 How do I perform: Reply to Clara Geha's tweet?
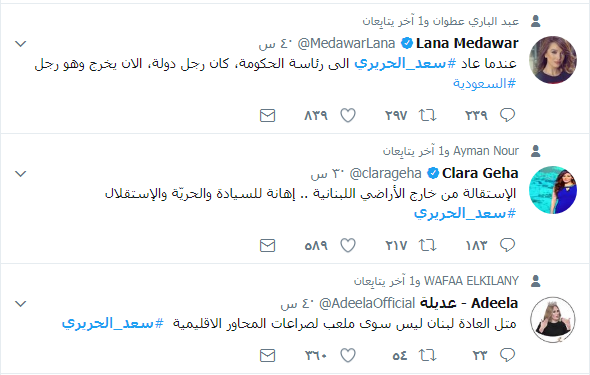(507, 245)
